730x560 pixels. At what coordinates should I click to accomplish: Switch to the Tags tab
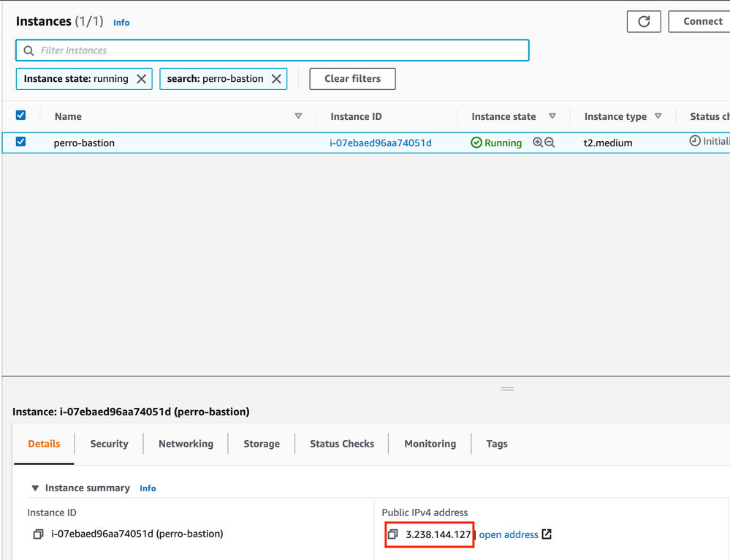497,444
